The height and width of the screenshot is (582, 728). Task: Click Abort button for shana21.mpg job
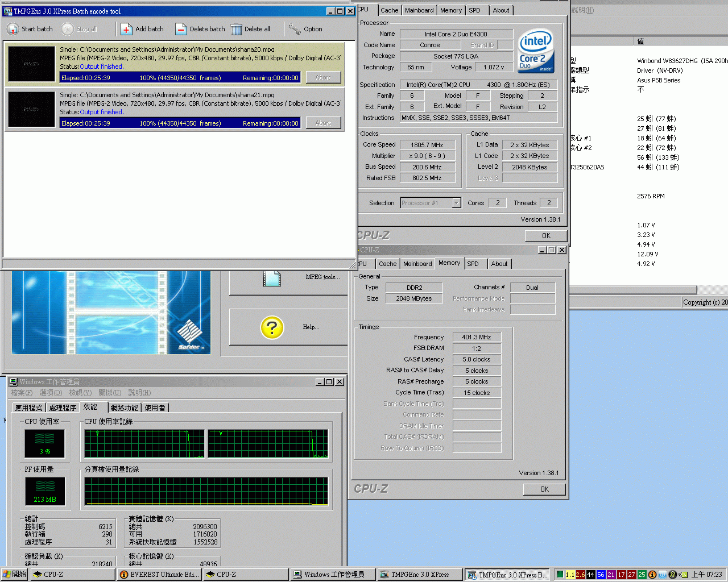(x=323, y=123)
